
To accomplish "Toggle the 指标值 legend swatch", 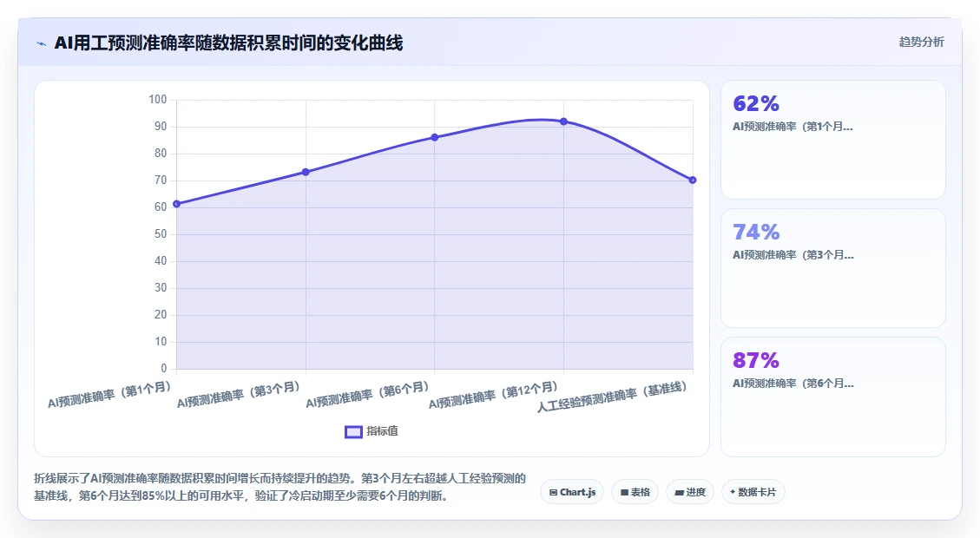I will 354,432.
